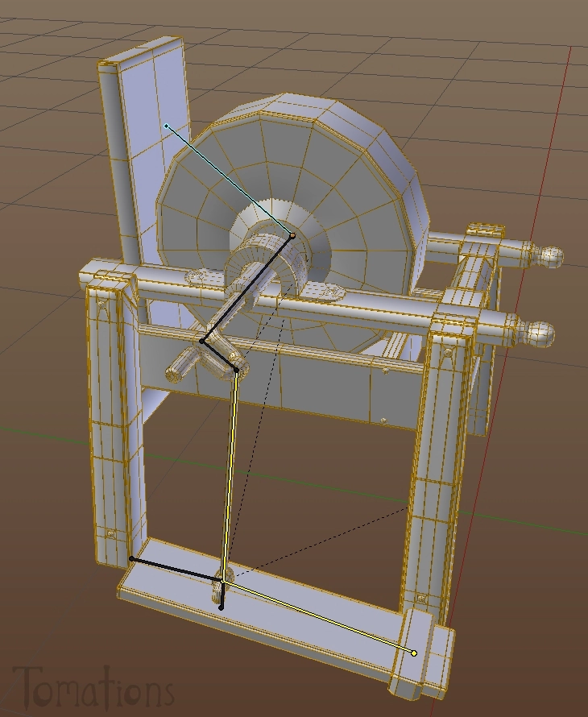
Task: Click the lower ball knob on the right
Action: [542, 334]
